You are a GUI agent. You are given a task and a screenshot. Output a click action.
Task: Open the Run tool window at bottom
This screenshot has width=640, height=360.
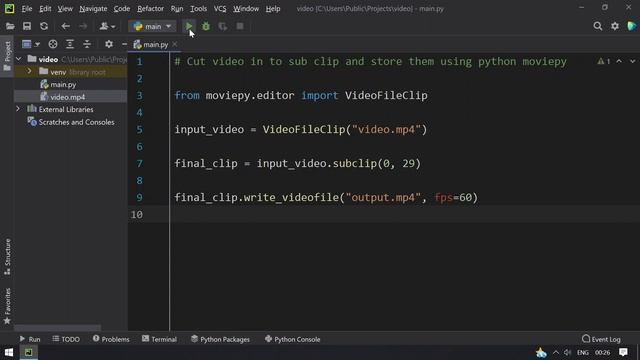[30, 339]
